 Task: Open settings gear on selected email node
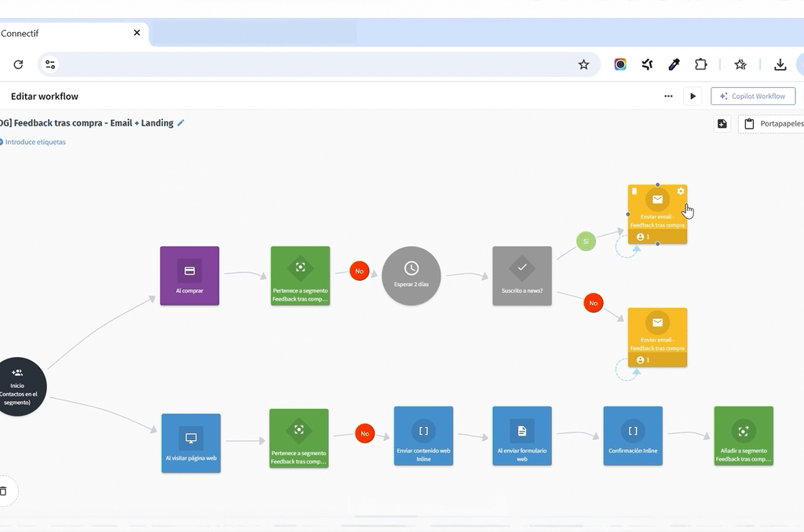coord(681,191)
